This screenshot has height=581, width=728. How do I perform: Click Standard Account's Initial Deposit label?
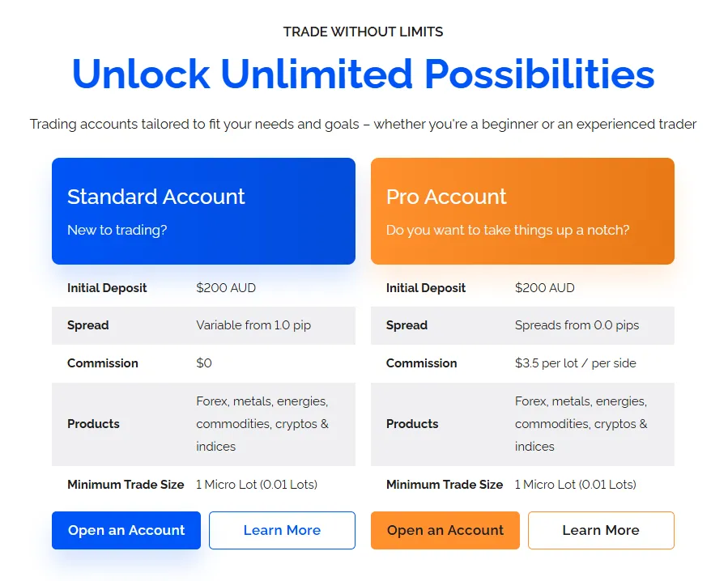[107, 288]
